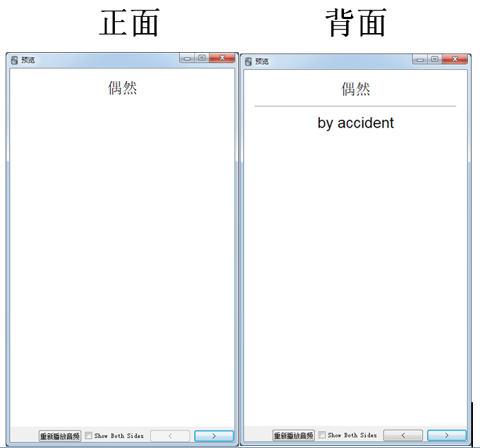This screenshot has width=480, height=448.
Task: Click the answer text 'by accident'
Action: 355,123
